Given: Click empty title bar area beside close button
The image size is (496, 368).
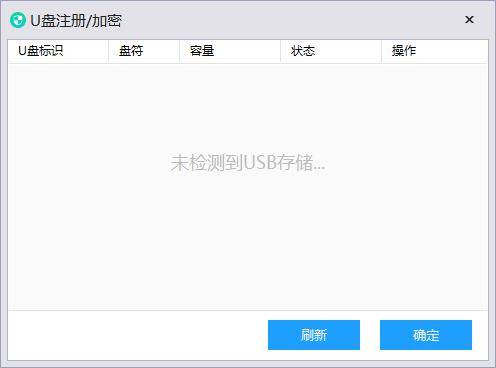Looking at the screenshot, I should pos(292,20).
